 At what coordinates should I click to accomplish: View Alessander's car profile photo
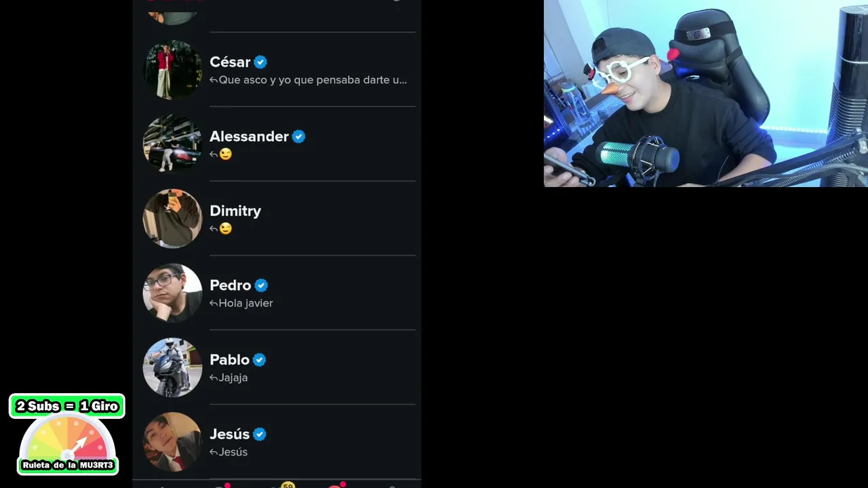(x=172, y=144)
